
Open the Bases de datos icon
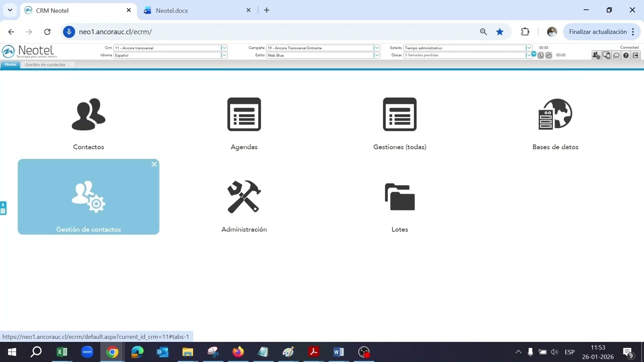555,115
